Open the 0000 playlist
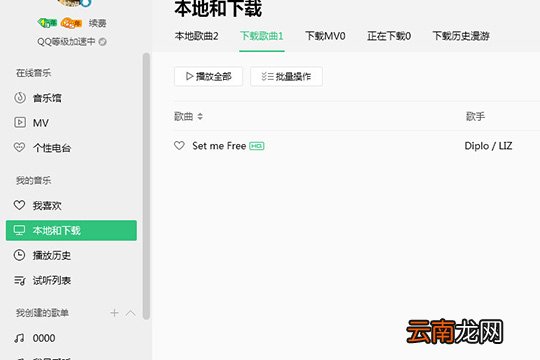 [34, 338]
